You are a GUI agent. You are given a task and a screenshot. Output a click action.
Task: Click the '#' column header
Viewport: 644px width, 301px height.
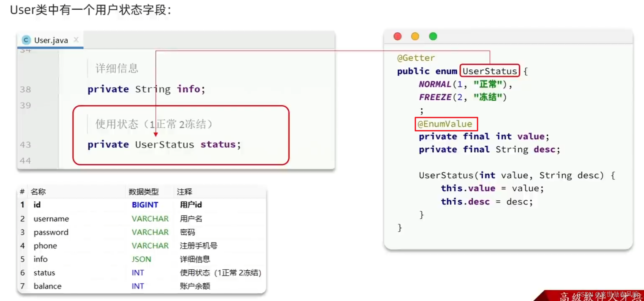coord(22,192)
